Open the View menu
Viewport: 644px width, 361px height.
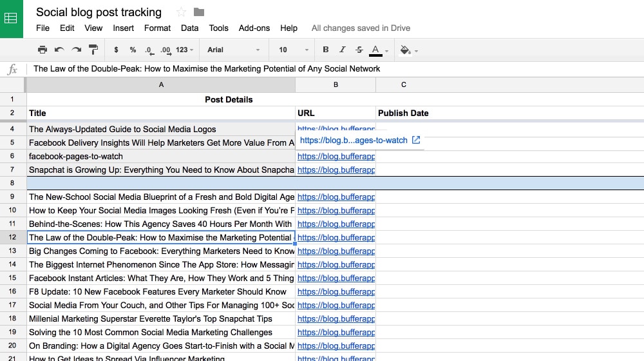coord(93,28)
